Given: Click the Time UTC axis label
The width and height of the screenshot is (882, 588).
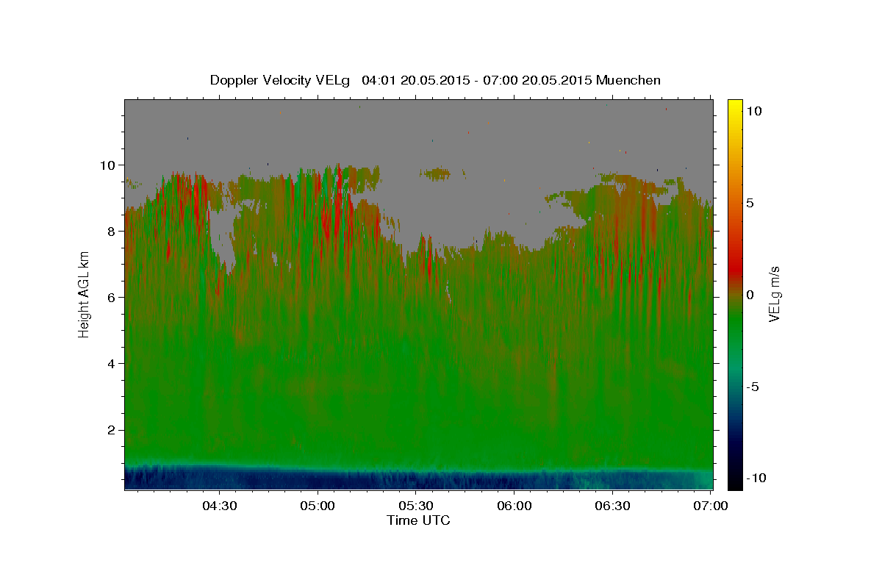Looking at the screenshot, I should pyautogui.click(x=418, y=520).
